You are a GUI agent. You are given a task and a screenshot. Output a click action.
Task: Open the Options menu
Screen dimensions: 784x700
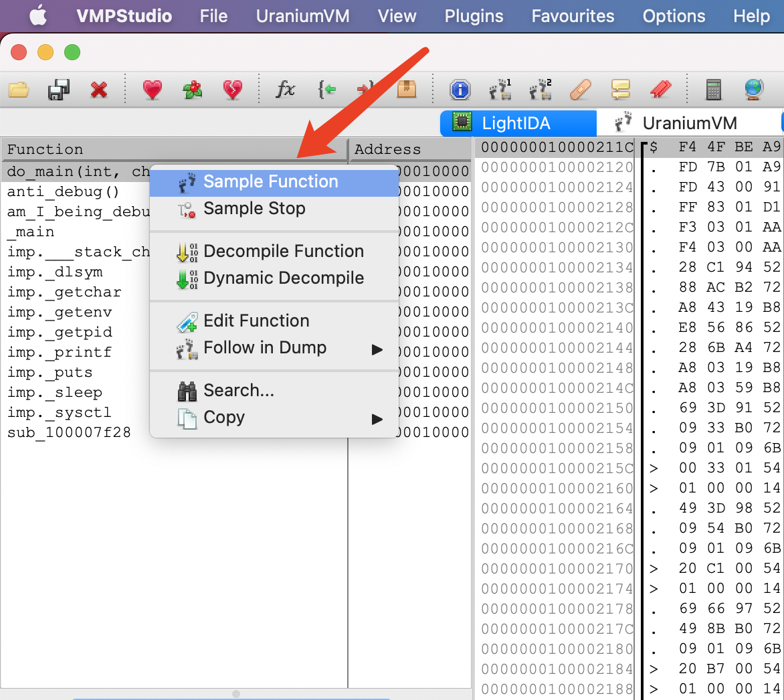coord(674,16)
